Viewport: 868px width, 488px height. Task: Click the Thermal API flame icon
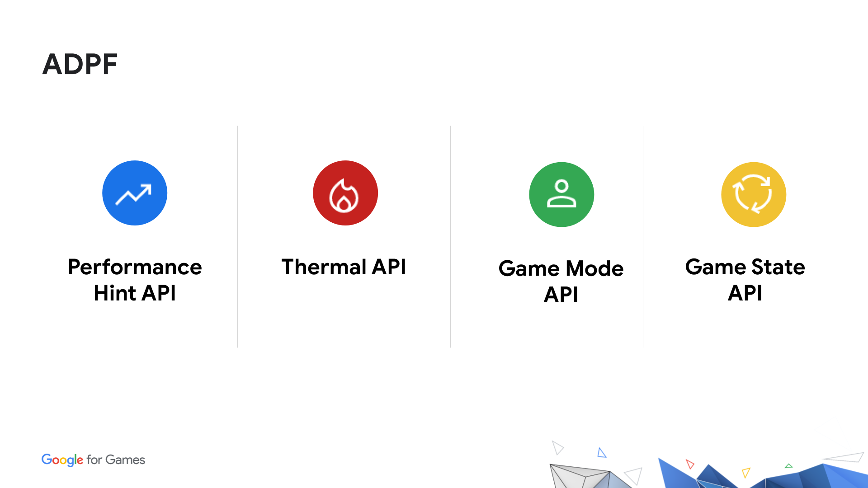345,193
